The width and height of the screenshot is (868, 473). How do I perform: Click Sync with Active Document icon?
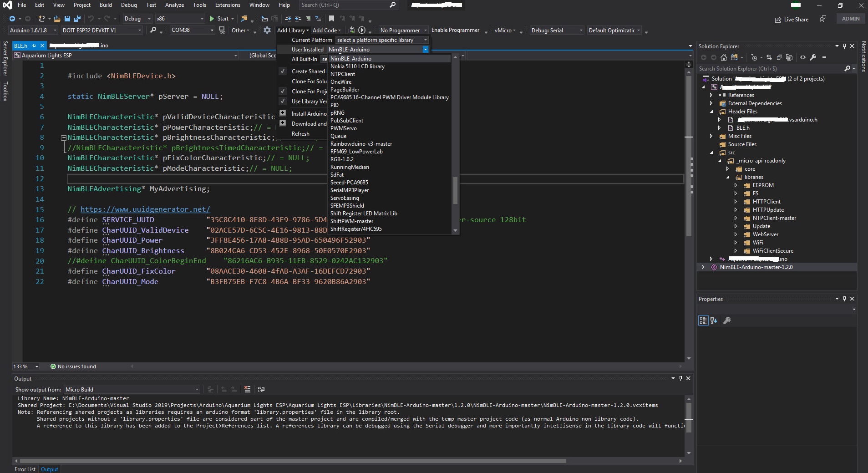tap(769, 57)
